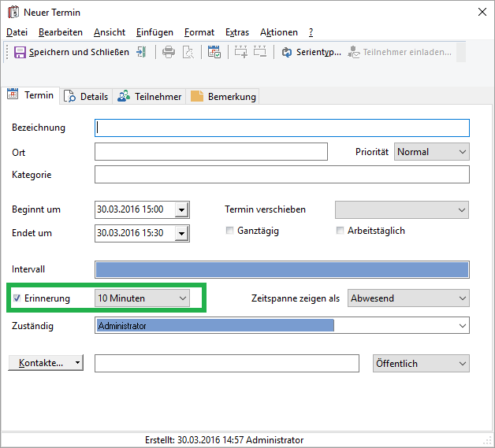Click the purple floppy disk save icon
This screenshot has width=495, height=448.
[x=20, y=52]
